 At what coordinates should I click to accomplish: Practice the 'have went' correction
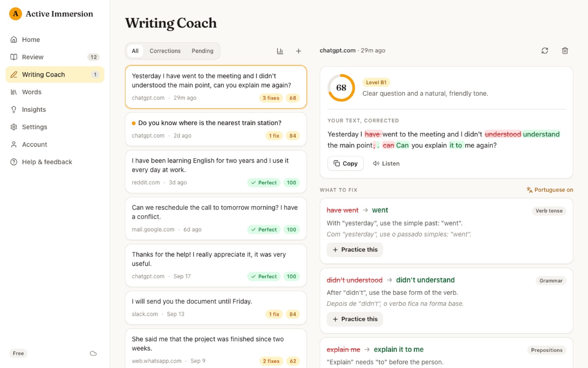pyautogui.click(x=355, y=250)
